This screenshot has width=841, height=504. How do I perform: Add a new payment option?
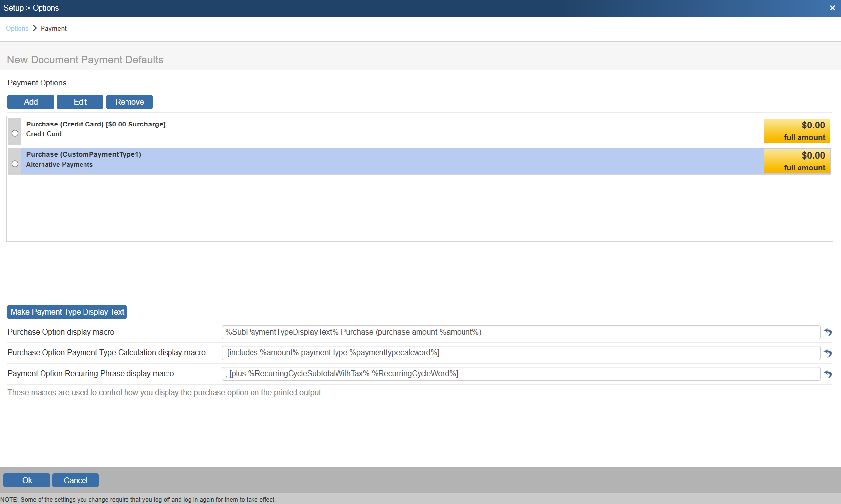(x=31, y=102)
